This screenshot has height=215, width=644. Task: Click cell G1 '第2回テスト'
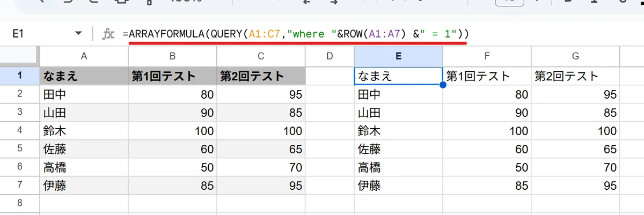click(575, 76)
